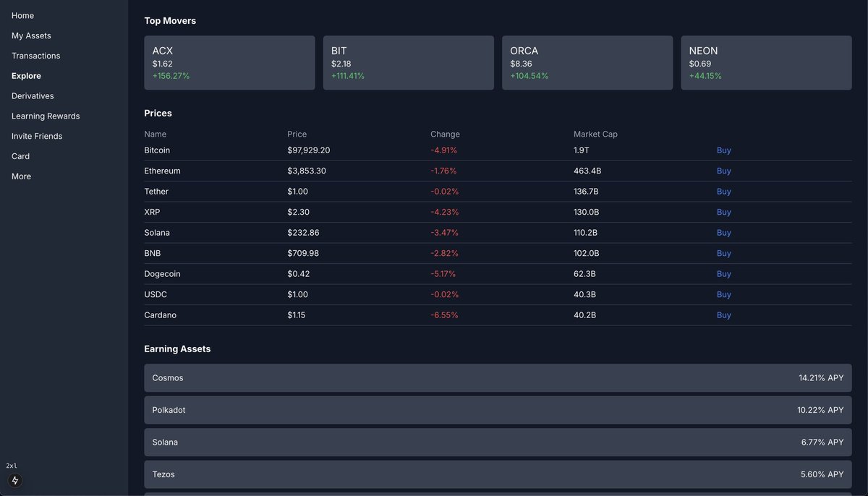868x496 pixels.
Task: Open Derivatives in the sidebar
Action: [x=33, y=96]
